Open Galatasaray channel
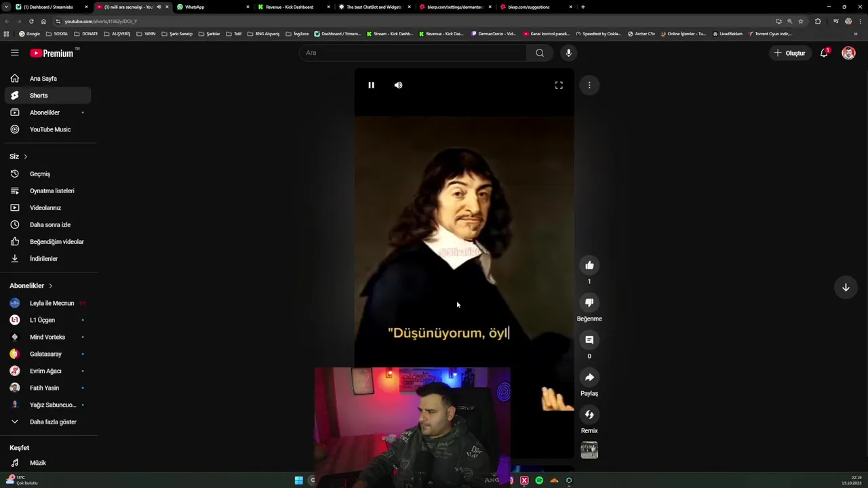868x488 pixels. point(47,354)
